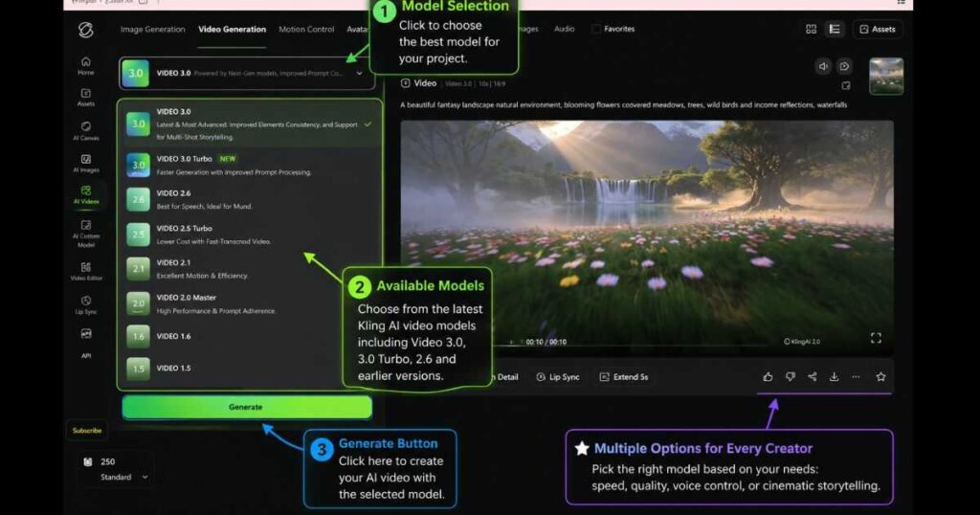Enter fullscreen video mode
Viewport: 980px width, 515px height.
point(876,338)
